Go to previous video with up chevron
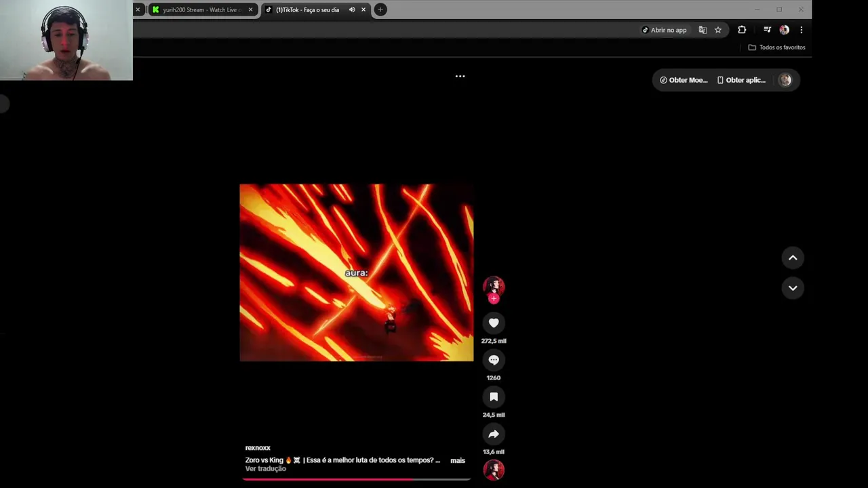 (x=793, y=258)
